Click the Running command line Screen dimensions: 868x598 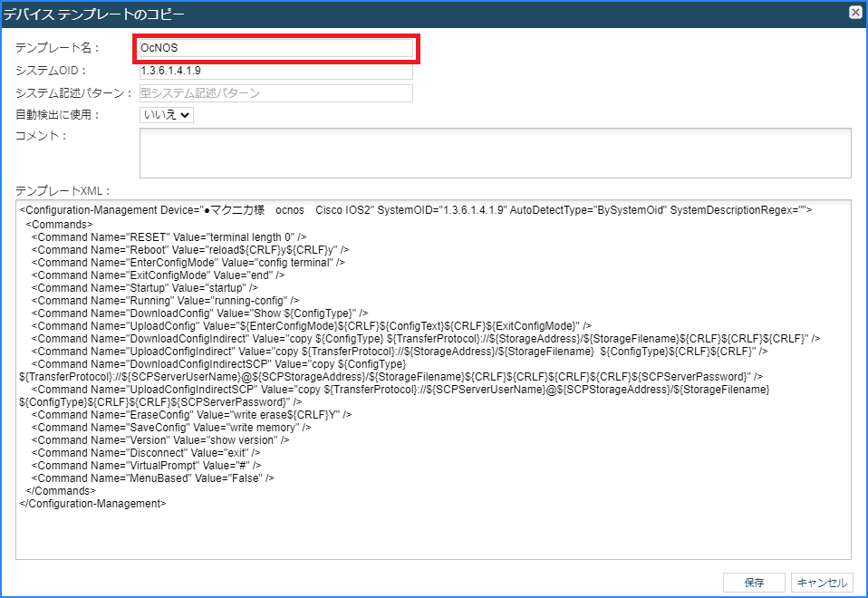point(165,301)
